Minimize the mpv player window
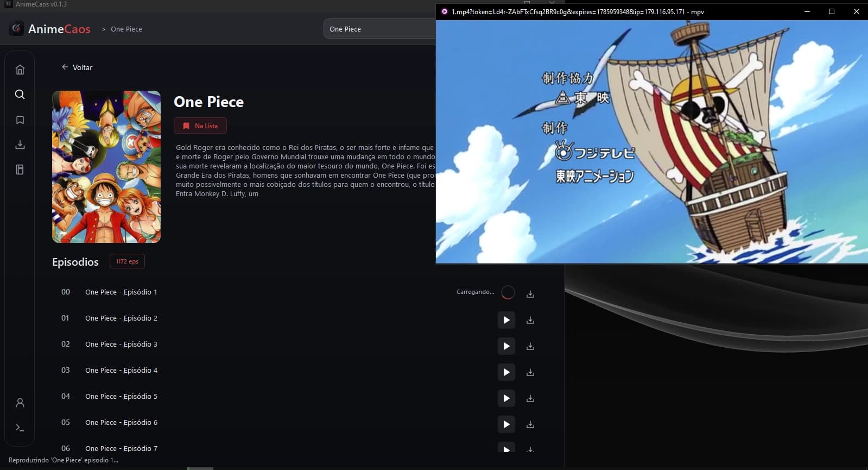Image resolution: width=868 pixels, height=470 pixels. click(x=807, y=11)
